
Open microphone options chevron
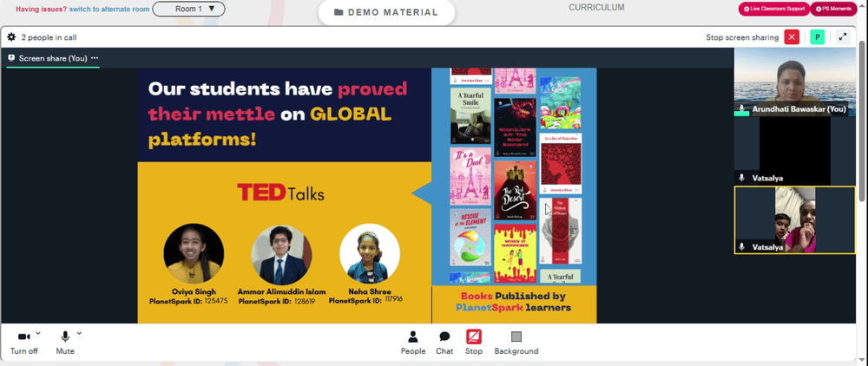(79, 333)
